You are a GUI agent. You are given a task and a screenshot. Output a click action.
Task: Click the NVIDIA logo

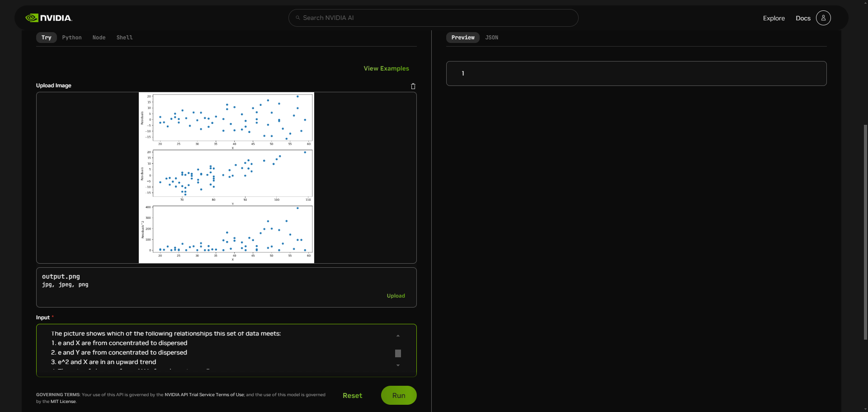(x=49, y=18)
